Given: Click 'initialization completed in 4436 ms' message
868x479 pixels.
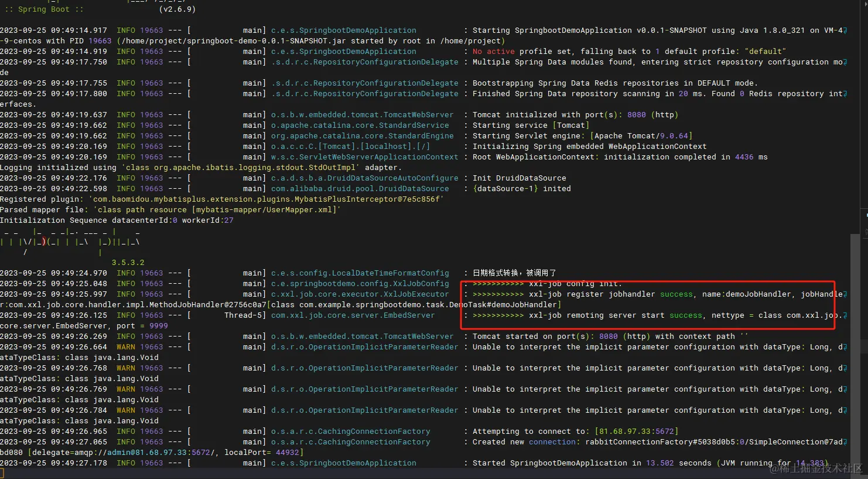Looking at the screenshot, I should (686, 157).
